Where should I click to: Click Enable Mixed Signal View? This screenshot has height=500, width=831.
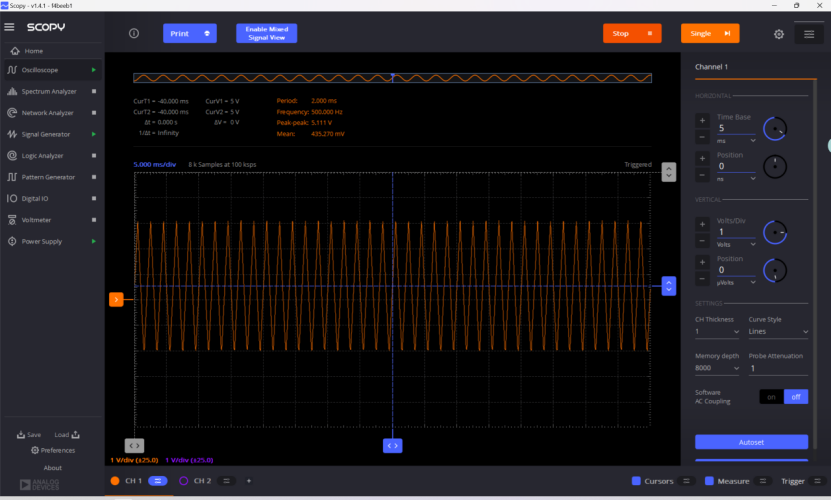click(x=267, y=33)
